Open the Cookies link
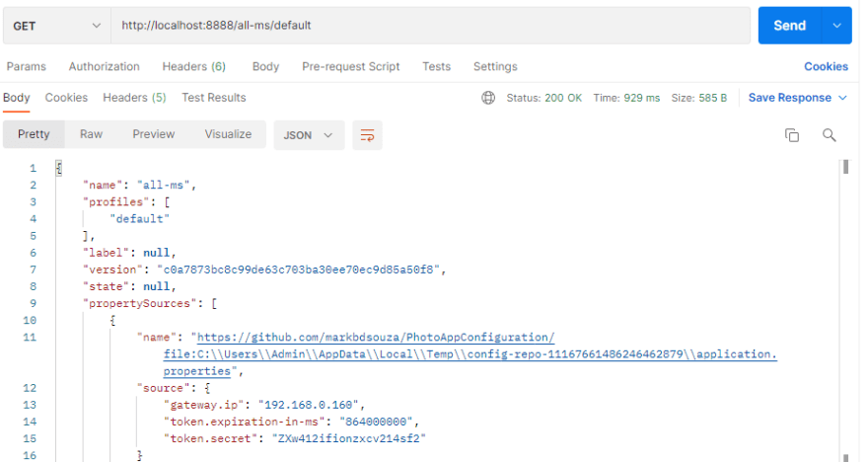 pos(826,67)
